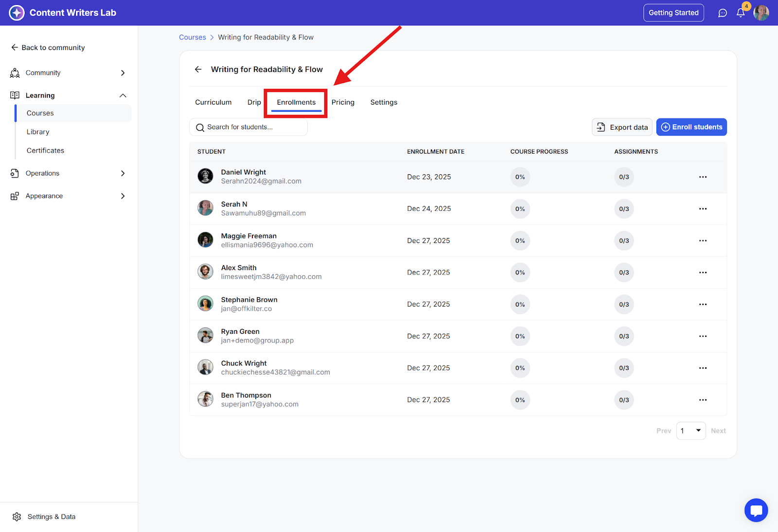Open three-dot menu for Daniel Wright
This screenshot has height=532, width=778.
click(703, 177)
